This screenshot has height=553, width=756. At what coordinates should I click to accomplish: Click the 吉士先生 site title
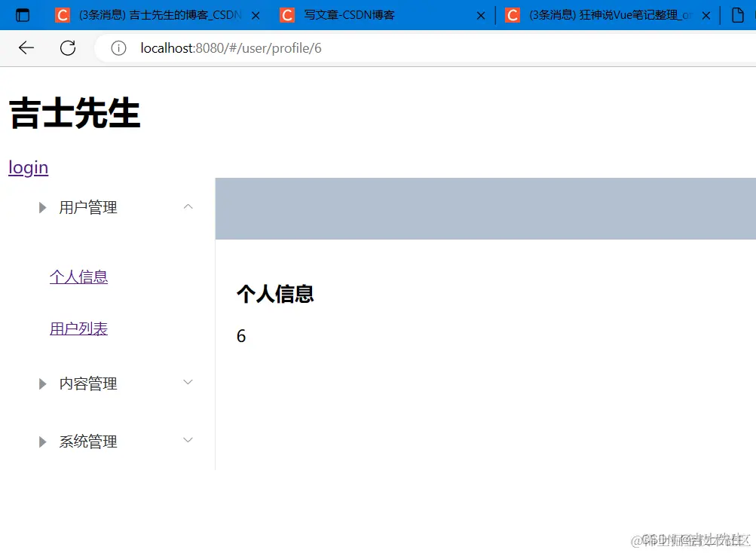(x=73, y=112)
